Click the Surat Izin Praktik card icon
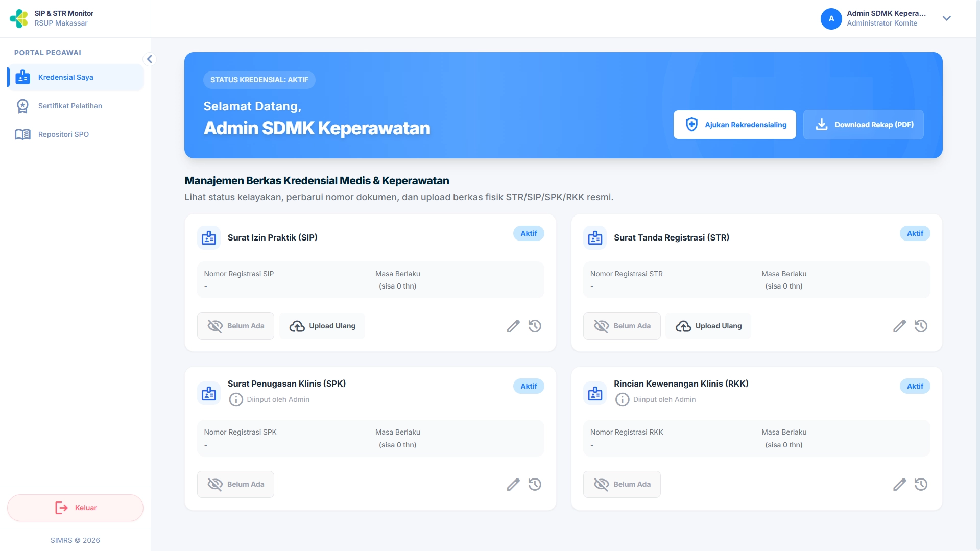Viewport: 980px width, 551px height. coord(209,237)
